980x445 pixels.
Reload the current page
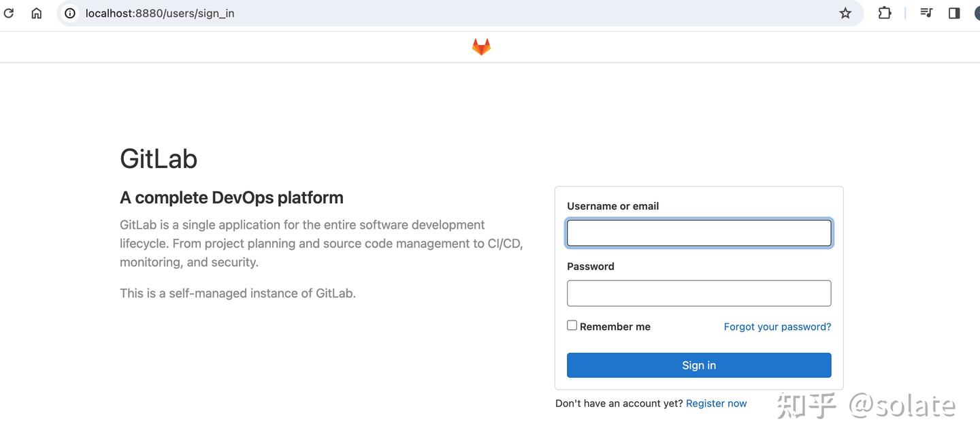point(8,12)
